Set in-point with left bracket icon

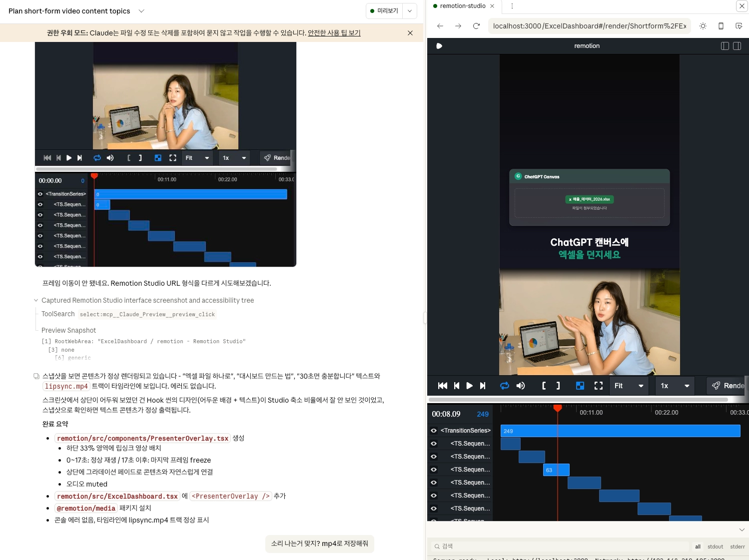[x=544, y=386]
